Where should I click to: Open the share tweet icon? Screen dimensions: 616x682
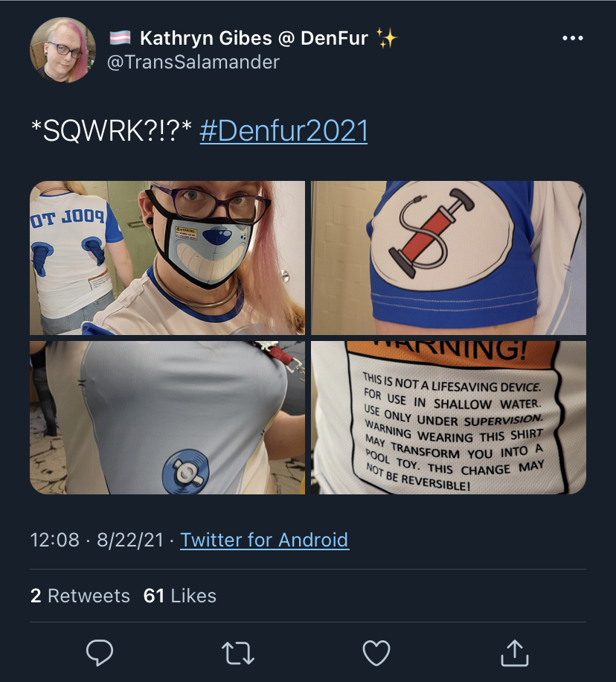[515, 652]
